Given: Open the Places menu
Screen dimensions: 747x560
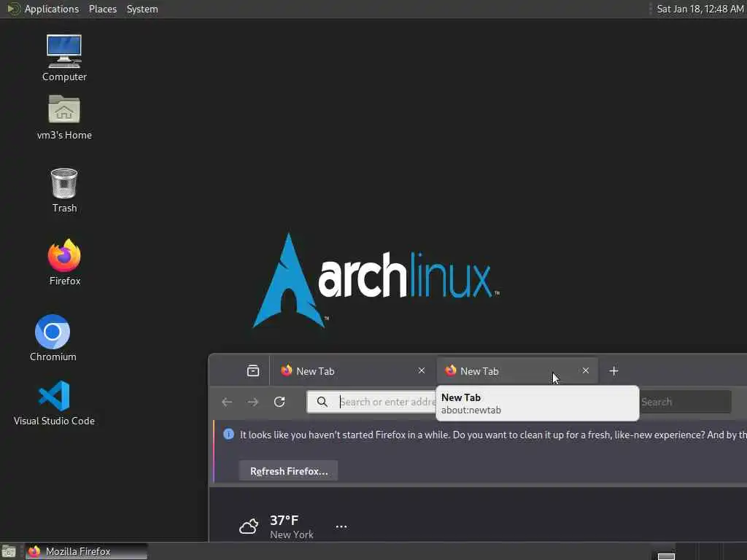Looking at the screenshot, I should pyautogui.click(x=102, y=9).
